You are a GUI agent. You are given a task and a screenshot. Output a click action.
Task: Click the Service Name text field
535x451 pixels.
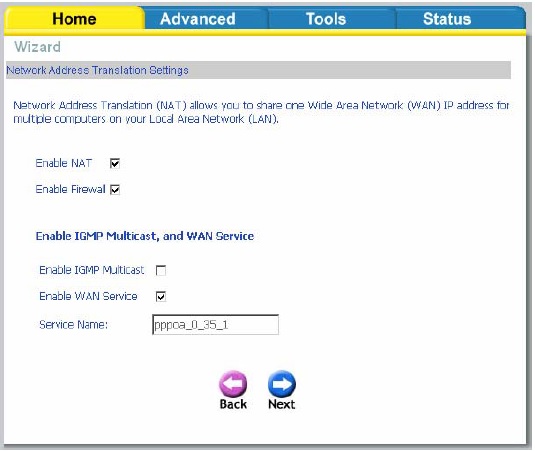tap(215, 325)
